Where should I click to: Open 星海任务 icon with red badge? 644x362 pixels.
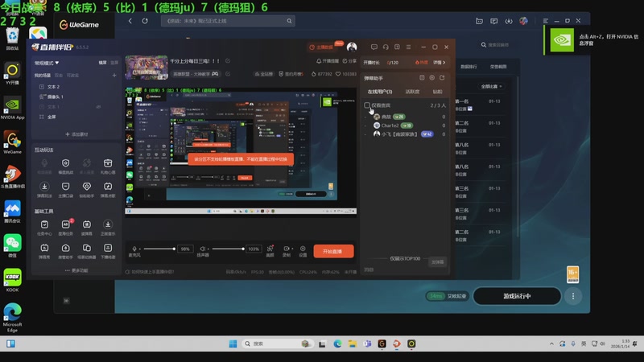[66, 228]
